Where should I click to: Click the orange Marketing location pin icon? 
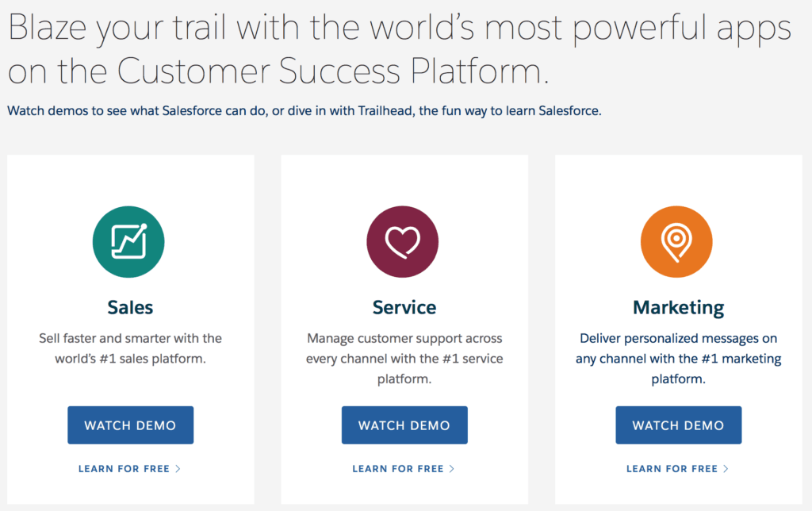click(x=676, y=241)
